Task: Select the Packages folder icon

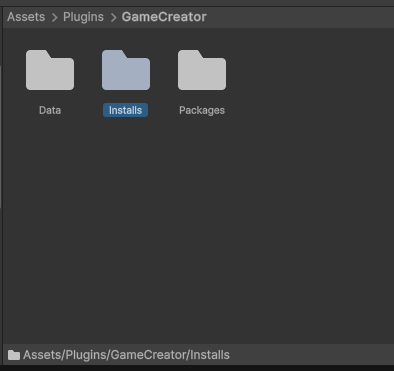Action: pyautogui.click(x=202, y=70)
